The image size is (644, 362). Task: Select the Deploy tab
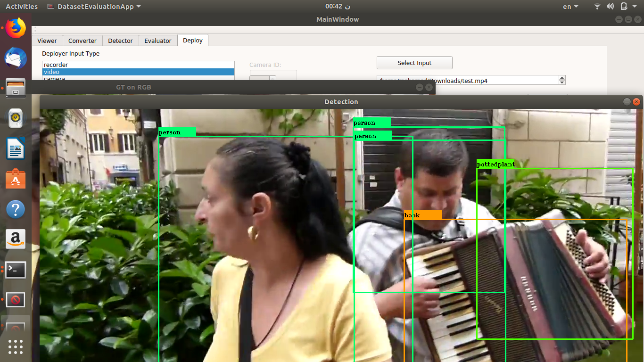pos(193,40)
